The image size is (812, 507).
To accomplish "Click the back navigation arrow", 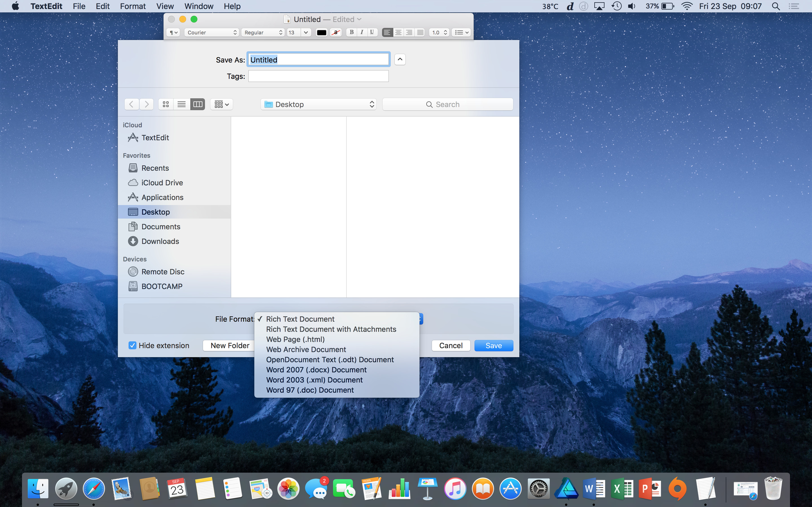I will coord(132,104).
